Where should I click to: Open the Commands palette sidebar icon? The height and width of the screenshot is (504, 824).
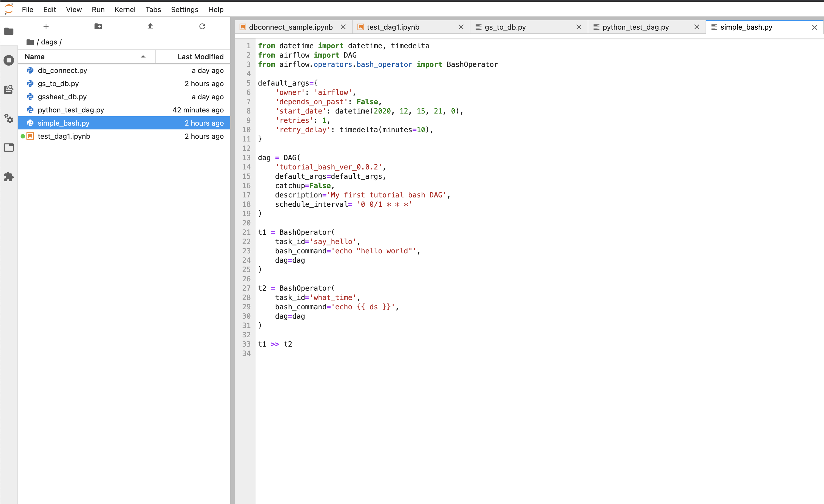click(x=9, y=89)
